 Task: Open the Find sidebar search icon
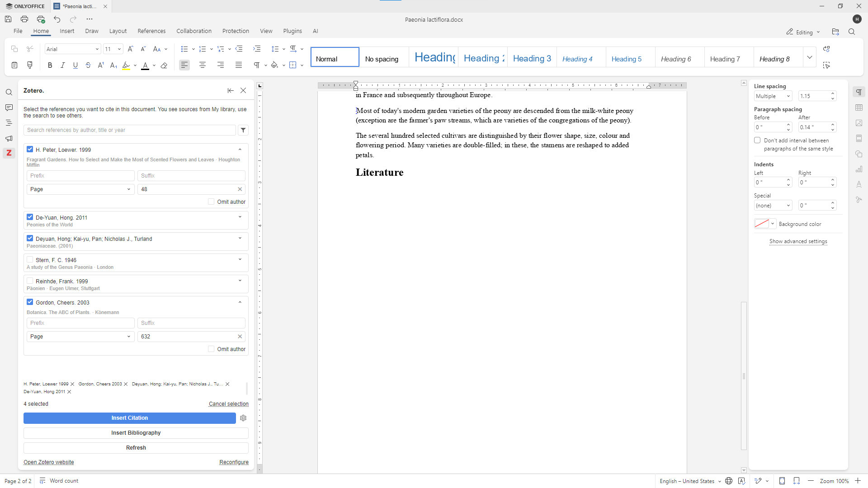click(x=9, y=92)
